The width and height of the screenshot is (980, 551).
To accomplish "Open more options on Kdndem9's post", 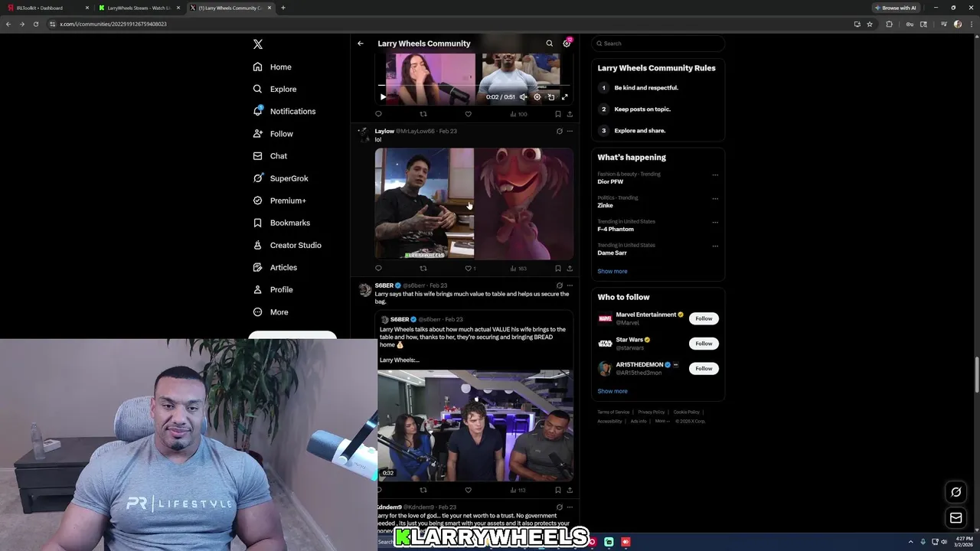I will 570,507.
